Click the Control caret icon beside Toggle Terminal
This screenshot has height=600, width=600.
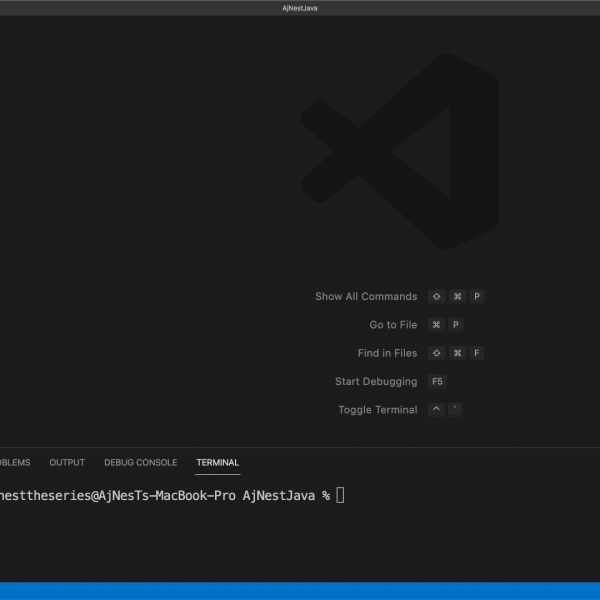[436, 410]
